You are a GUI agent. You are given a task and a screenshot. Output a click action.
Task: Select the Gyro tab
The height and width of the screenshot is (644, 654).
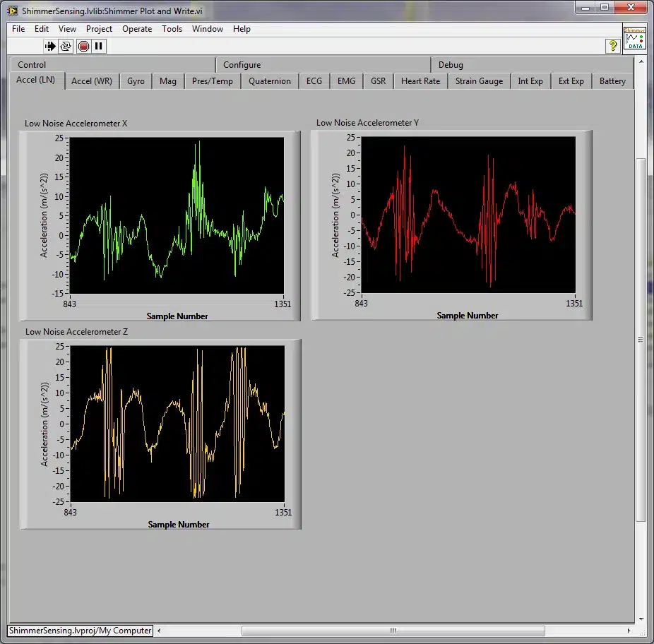pos(136,81)
